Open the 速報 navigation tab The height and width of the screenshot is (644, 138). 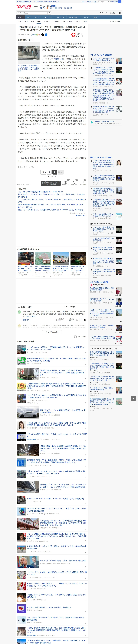click(28, 17)
